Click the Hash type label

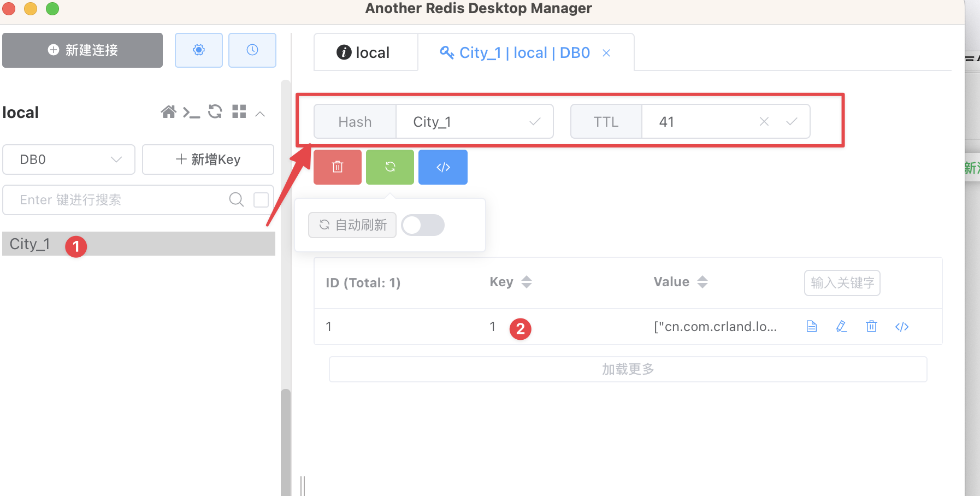pos(355,122)
